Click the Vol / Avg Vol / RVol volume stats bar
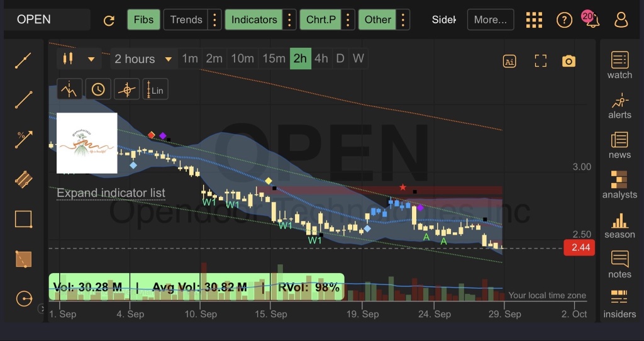The width and height of the screenshot is (644, 341). 196,287
